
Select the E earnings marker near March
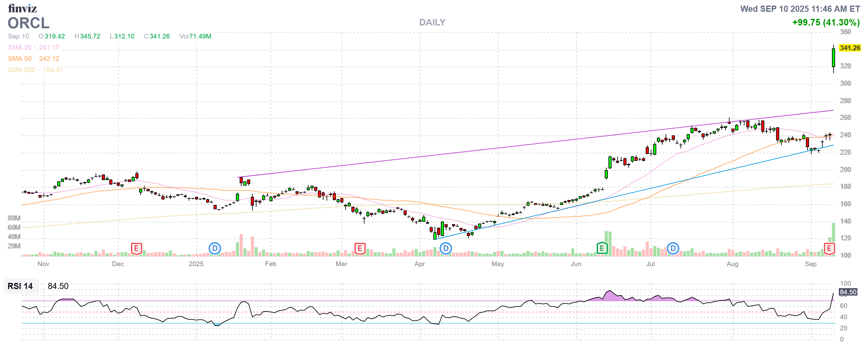click(x=360, y=248)
